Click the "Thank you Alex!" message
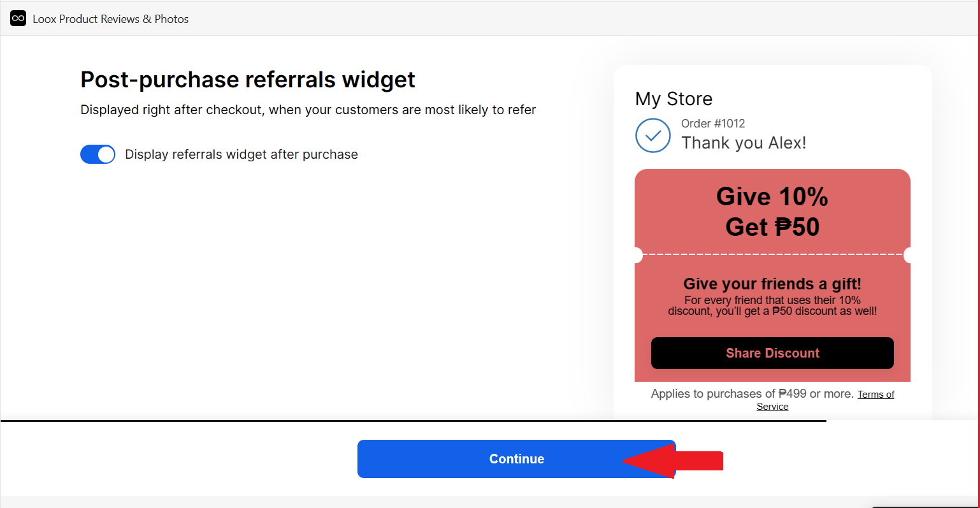The height and width of the screenshot is (508, 980). tap(744, 143)
